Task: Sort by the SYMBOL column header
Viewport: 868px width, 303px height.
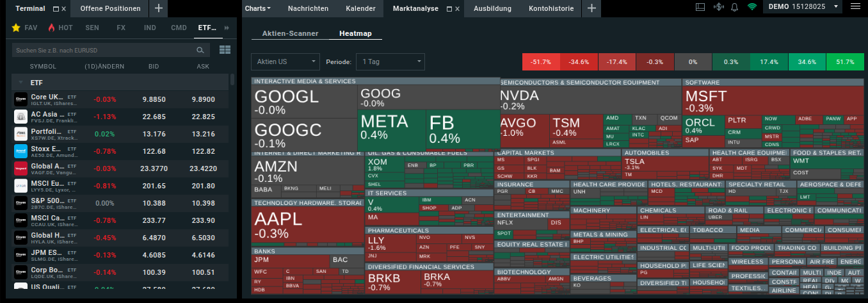Action: tap(43, 67)
